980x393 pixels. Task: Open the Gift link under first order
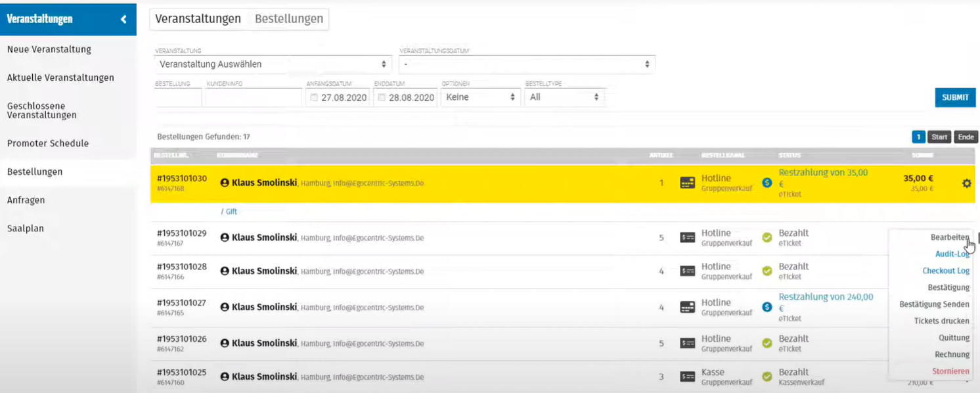(231, 212)
